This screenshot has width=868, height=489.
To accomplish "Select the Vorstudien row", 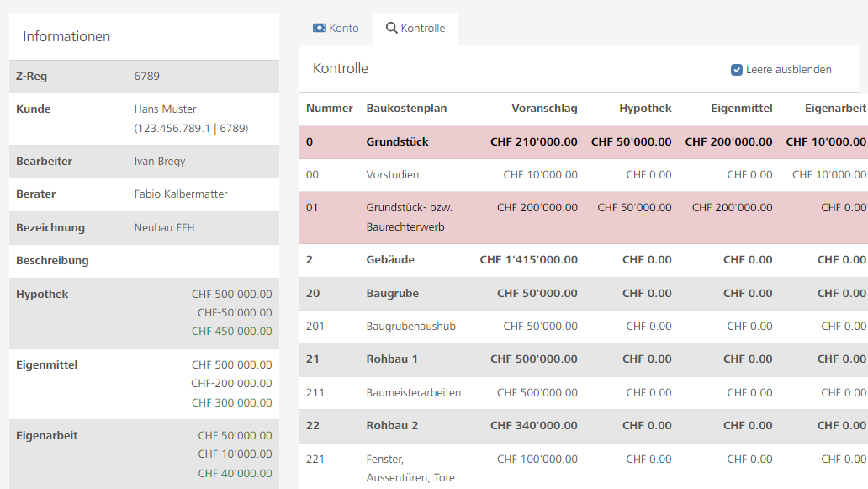I will click(392, 175).
